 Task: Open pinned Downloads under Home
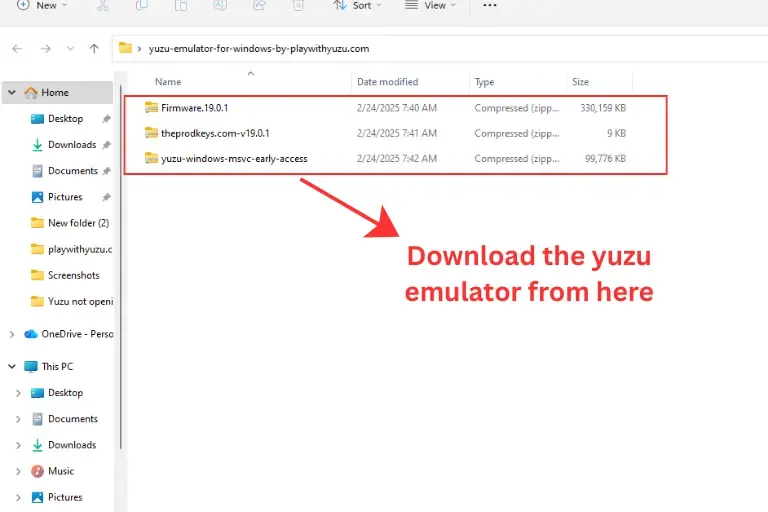72,145
